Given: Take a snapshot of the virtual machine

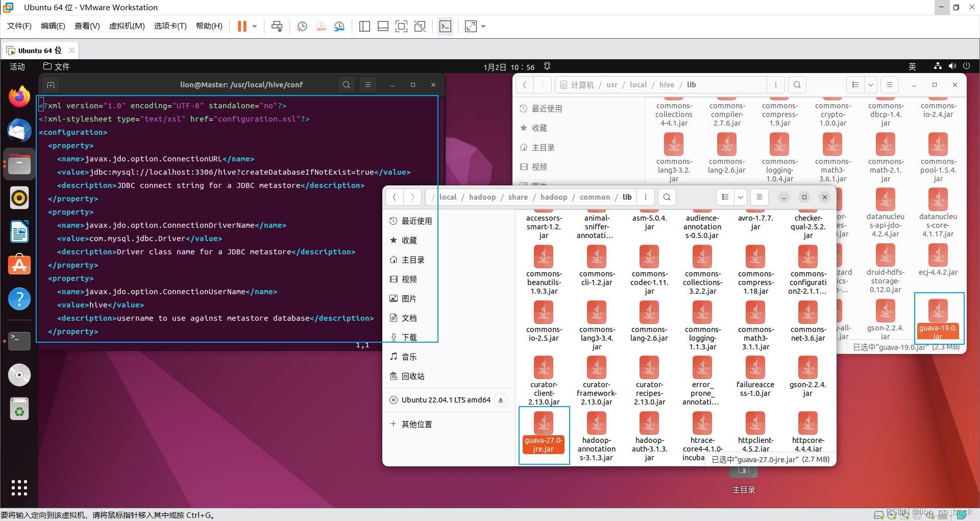Looking at the screenshot, I should click(x=302, y=26).
